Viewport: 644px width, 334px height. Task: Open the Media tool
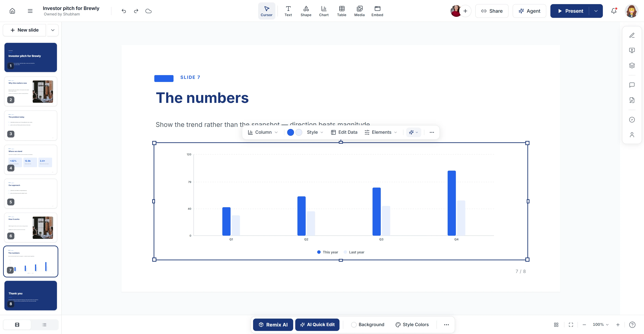point(359,11)
